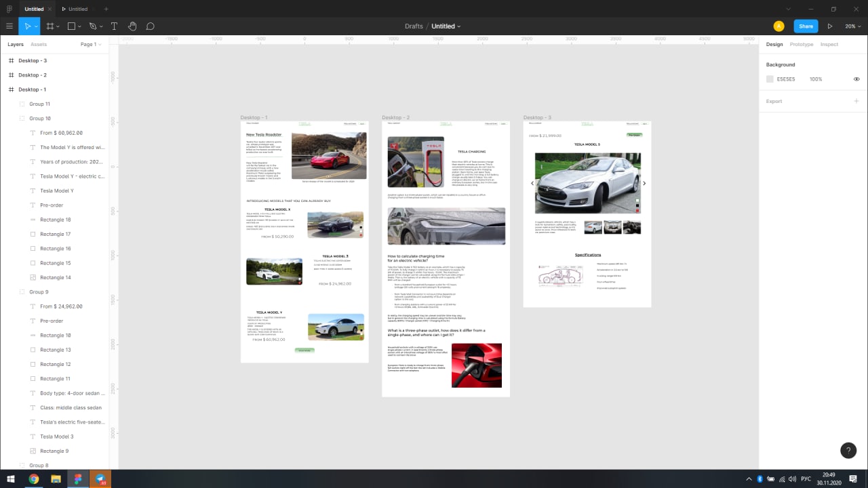This screenshot has height=488, width=868.
Task: Select the Move tool
Action: coord(27,26)
